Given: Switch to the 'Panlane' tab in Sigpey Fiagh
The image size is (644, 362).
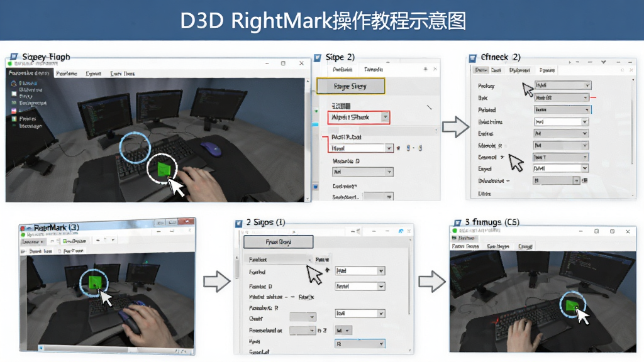Looking at the screenshot, I should click(67, 74).
